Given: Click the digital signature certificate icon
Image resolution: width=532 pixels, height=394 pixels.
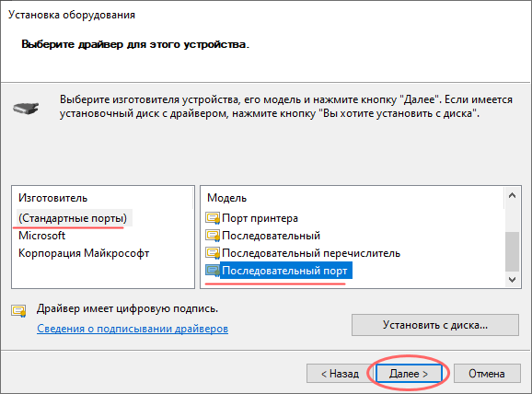Looking at the screenshot, I should click(18, 311).
